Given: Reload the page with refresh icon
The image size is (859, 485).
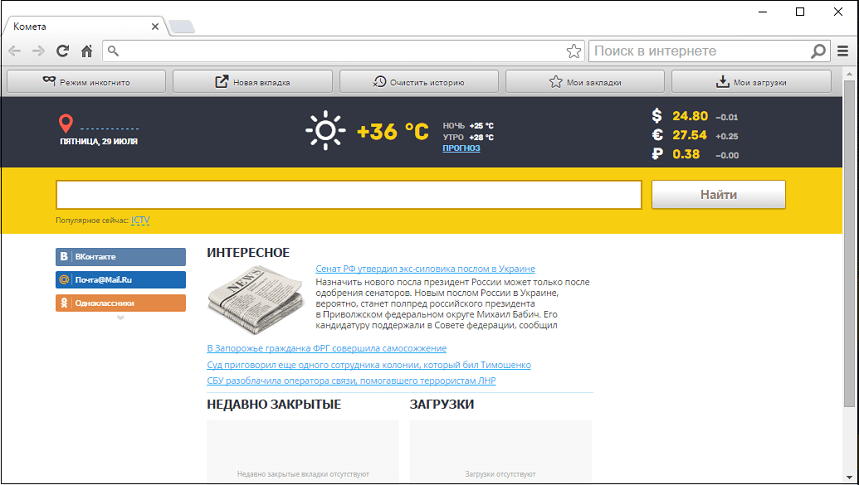Looking at the screenshot, I should [63, 51].
